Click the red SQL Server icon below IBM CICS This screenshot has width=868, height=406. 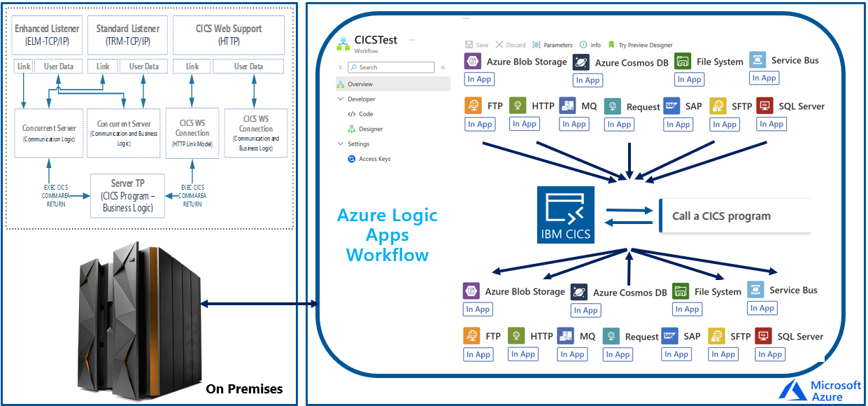tap(763, 336)
